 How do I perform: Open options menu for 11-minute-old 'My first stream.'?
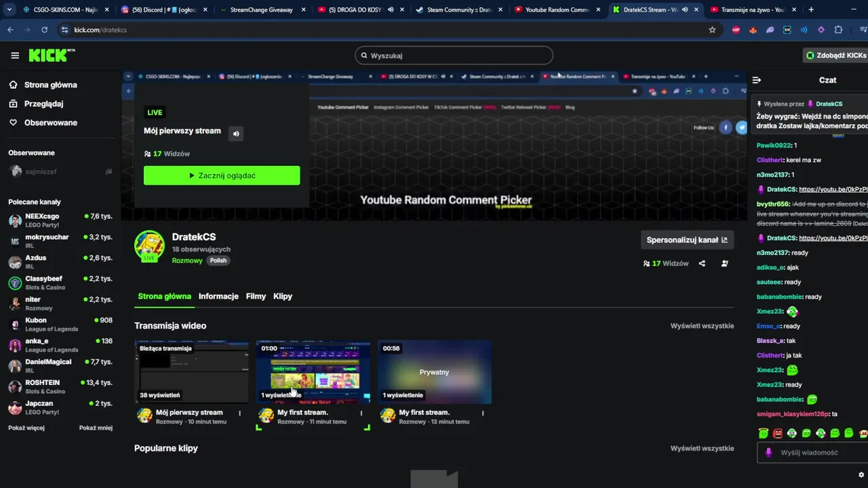(361, 413)
